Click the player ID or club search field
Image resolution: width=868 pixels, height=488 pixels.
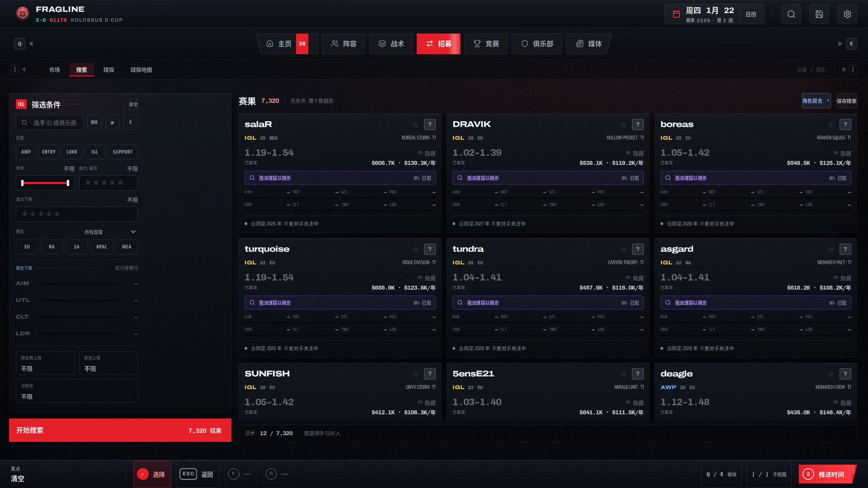click(x=50, y=122)
